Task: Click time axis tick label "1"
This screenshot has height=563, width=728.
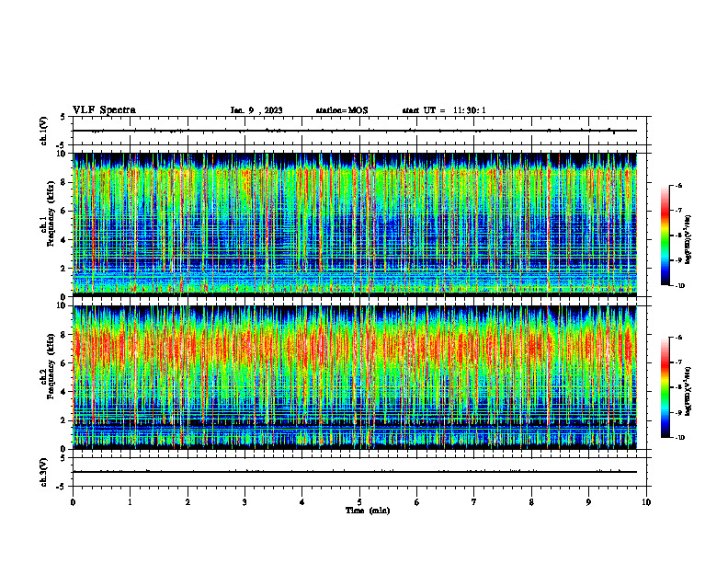Action: click(130, 502)
